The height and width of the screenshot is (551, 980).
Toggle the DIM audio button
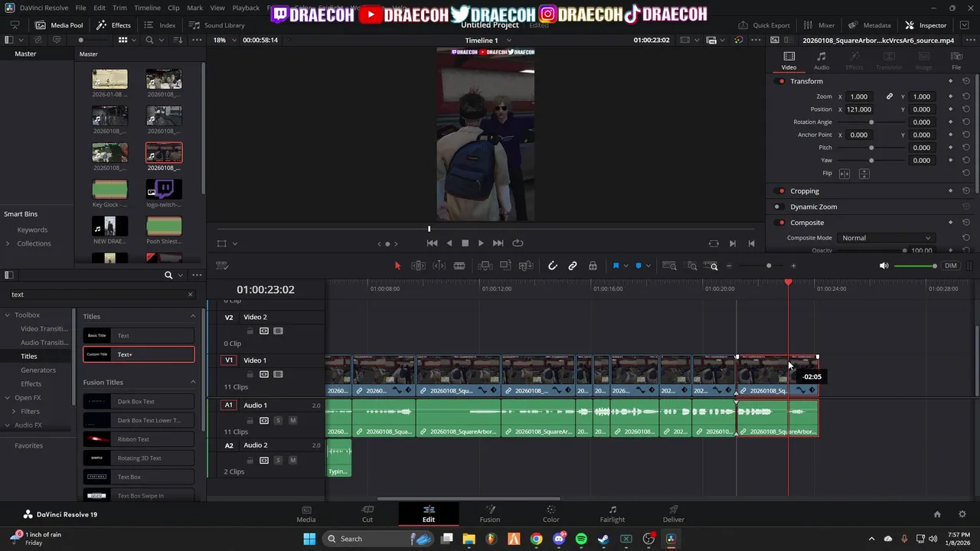[x=950, y=266]
